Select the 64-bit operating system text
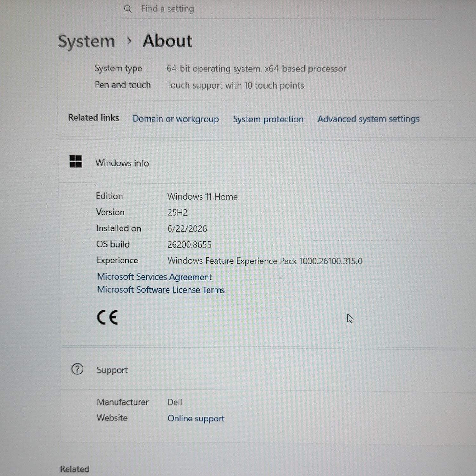476x476 pixels. 256,69
